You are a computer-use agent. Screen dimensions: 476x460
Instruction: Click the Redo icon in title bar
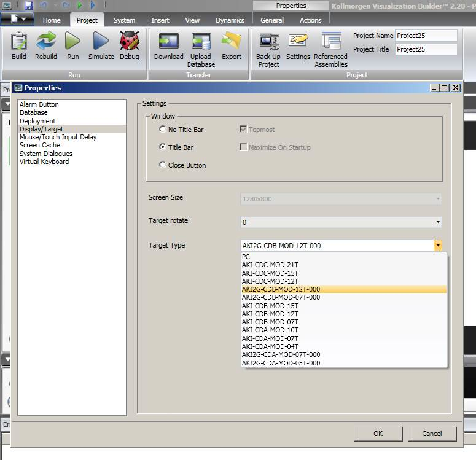[66, 5]
